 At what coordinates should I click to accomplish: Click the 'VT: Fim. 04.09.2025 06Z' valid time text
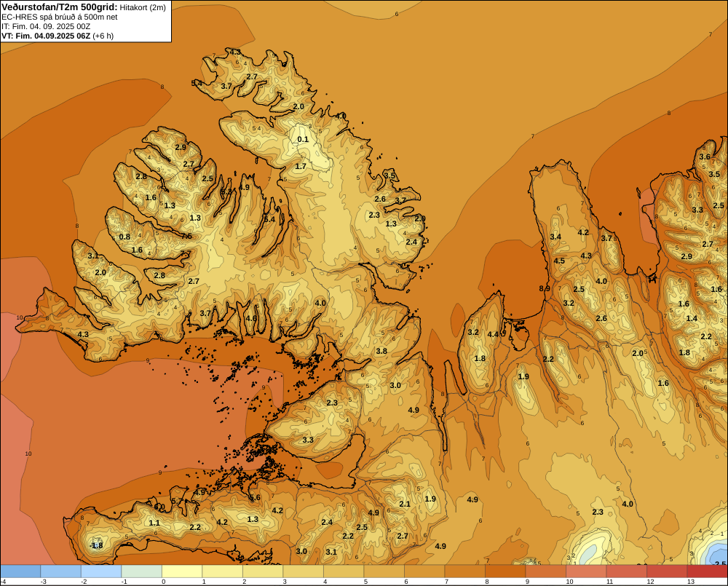[46, 36]
